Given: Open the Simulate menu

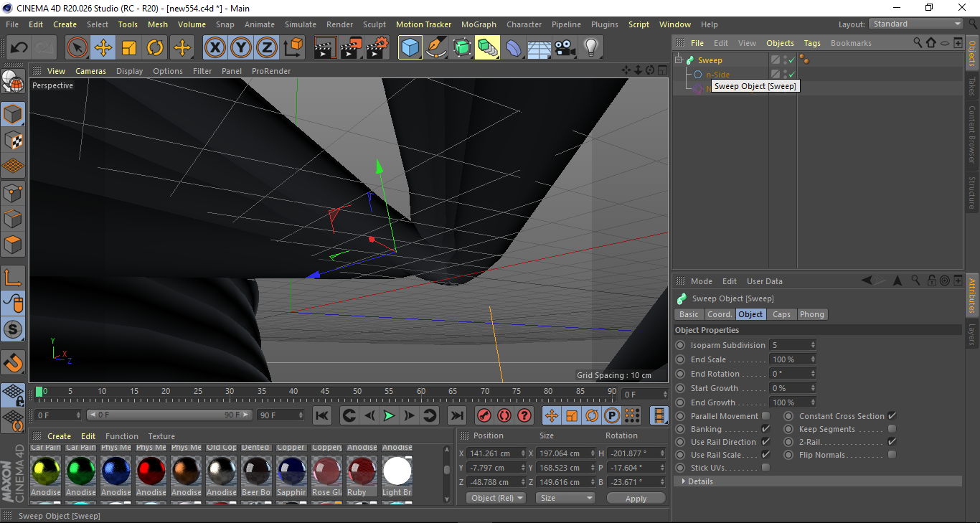Looking at the screenshot, I should [x=300, y=24].
